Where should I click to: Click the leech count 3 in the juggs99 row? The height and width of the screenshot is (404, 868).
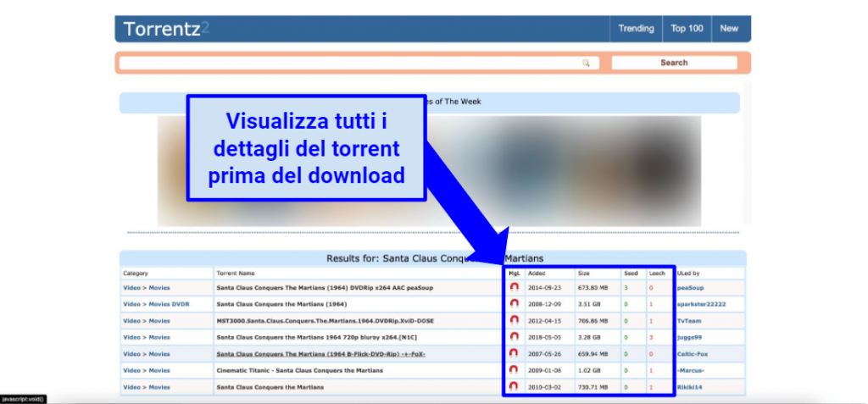point(651,338)
